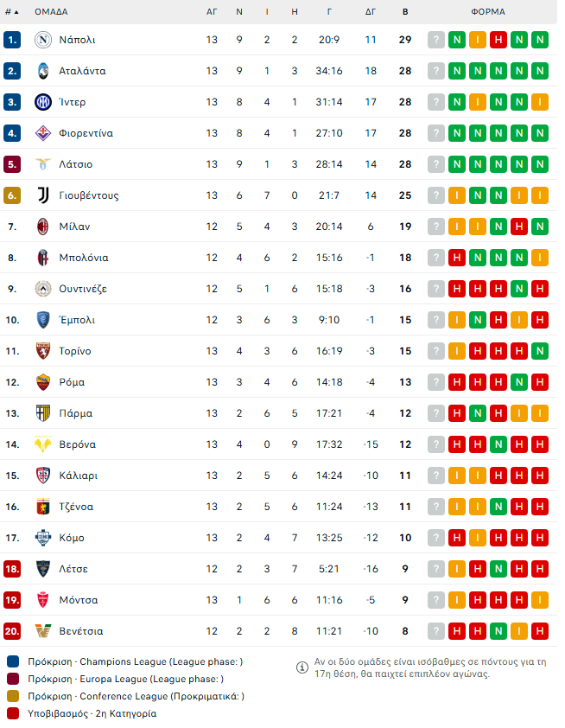Click the bold B points column header
Image resolution: width=565 pixels, height=728 pixels.
pyautogui.click(x=405, y=12)
